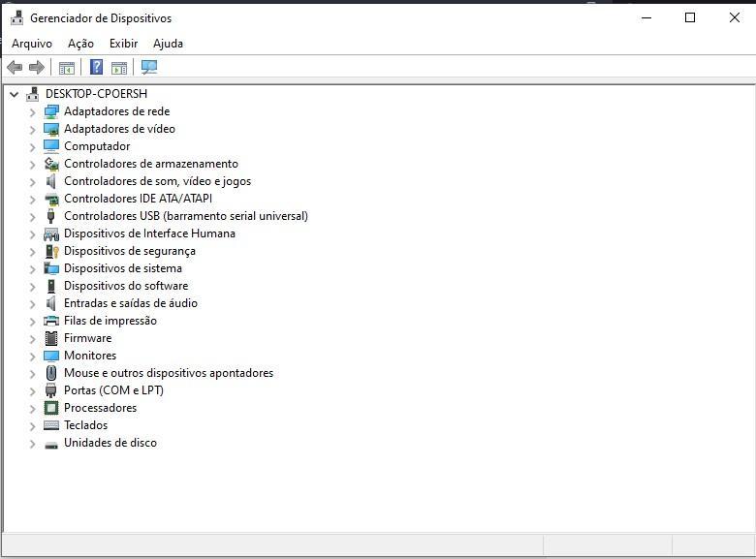Click the printer icon for Filas de impressão
The image size is (756, 559).
(51, 321)
